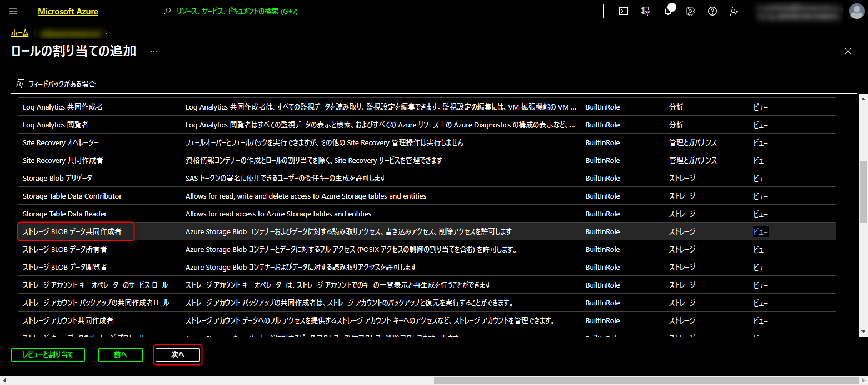Click the 前へ button
This screenshot has width=868, height=385.
[121, 354]
